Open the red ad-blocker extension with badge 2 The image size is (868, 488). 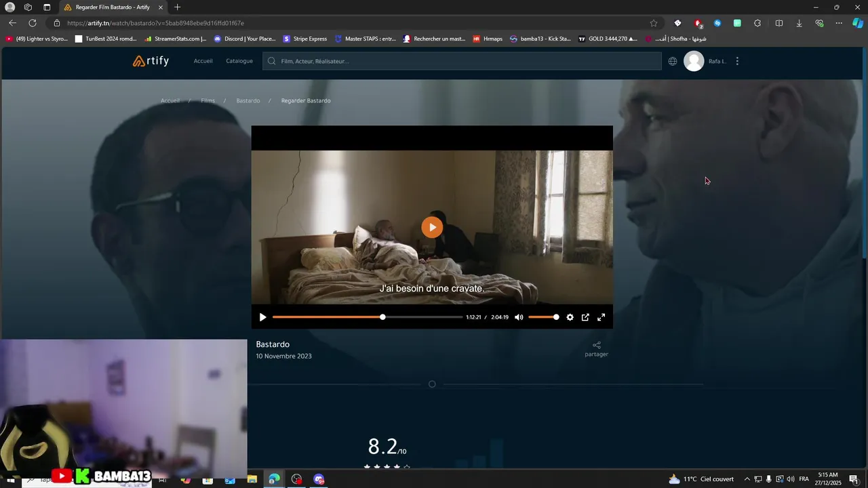pyautogui.click(x=698, y=23)
